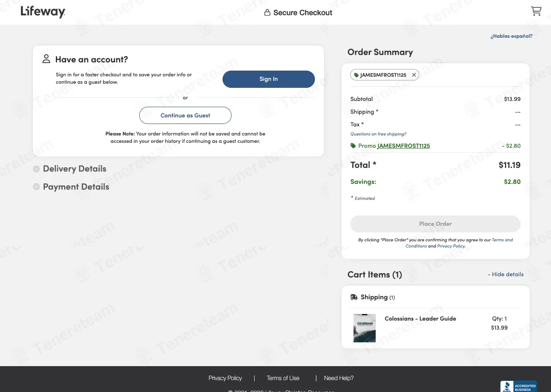The height and width of the screenshot is (392, 551).
Task: Click the Secure Checkout title text
Action: [x=303, y=13]
